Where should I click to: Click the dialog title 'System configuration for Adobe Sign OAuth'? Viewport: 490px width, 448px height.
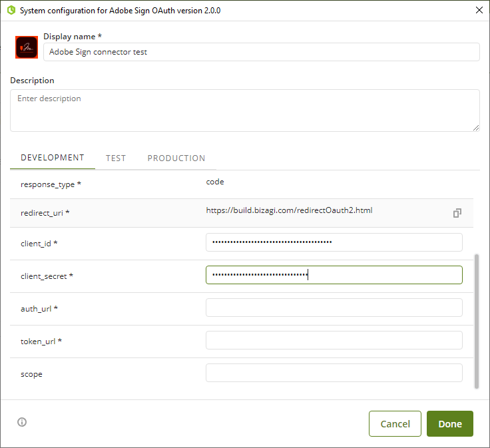(x=120, y=10)
